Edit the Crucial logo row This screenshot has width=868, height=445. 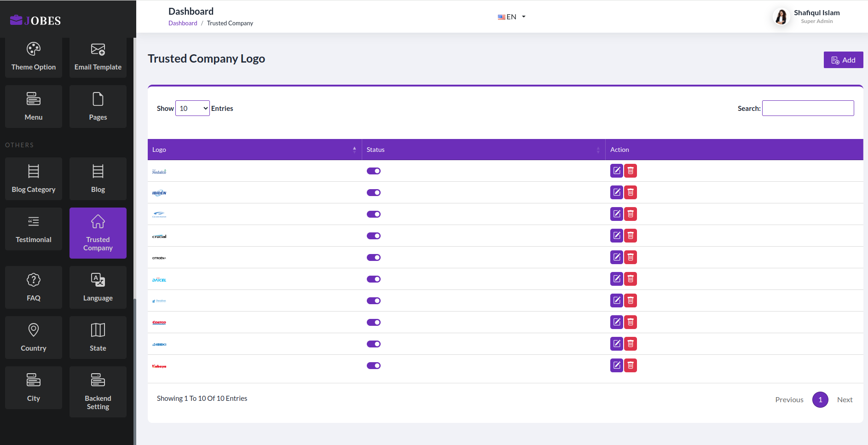617,236
